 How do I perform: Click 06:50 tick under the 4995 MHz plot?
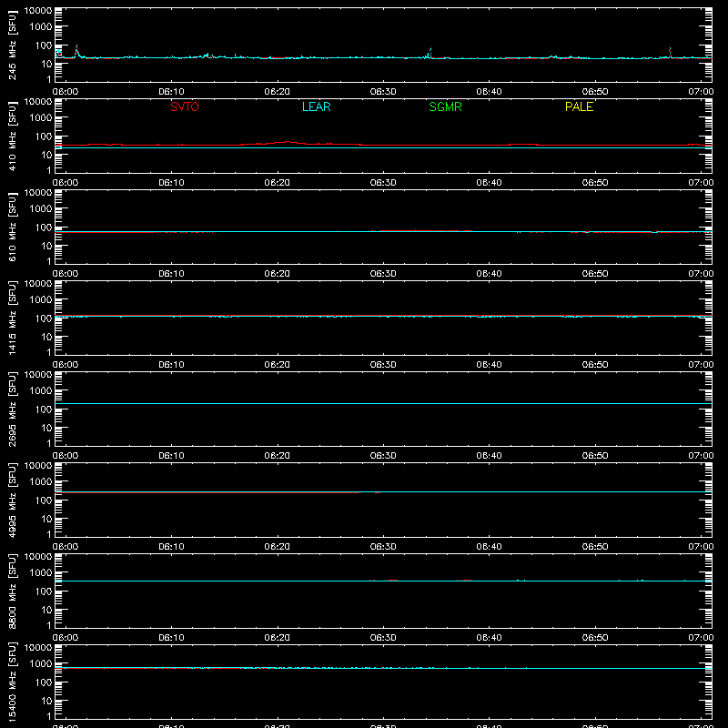tap(595, 547)
